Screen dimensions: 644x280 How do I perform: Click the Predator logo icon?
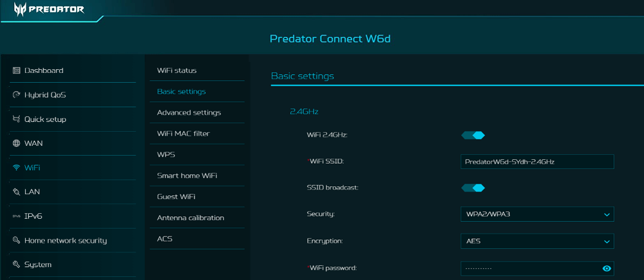pyautogui.click(x=19, y=9)
